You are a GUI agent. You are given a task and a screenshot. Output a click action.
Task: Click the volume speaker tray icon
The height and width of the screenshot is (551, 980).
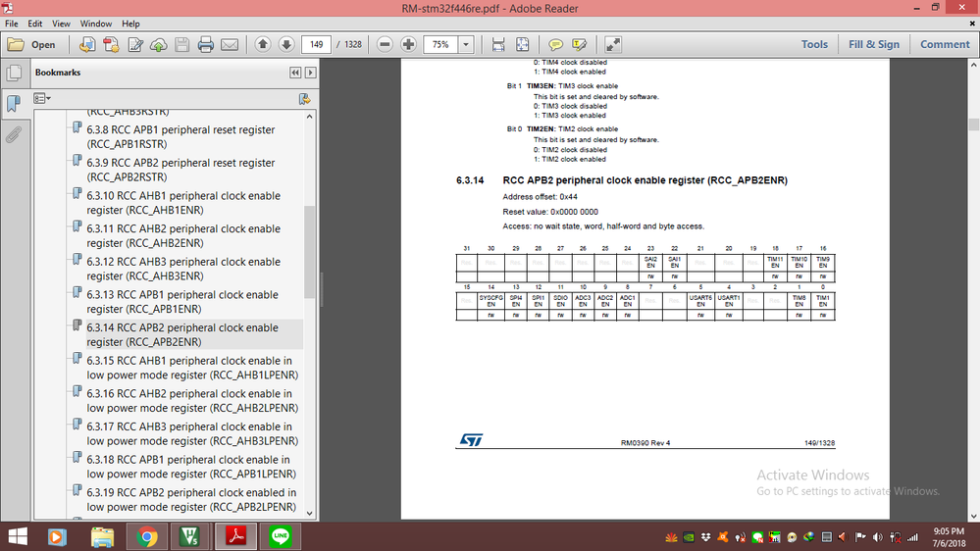click(878, 537)
